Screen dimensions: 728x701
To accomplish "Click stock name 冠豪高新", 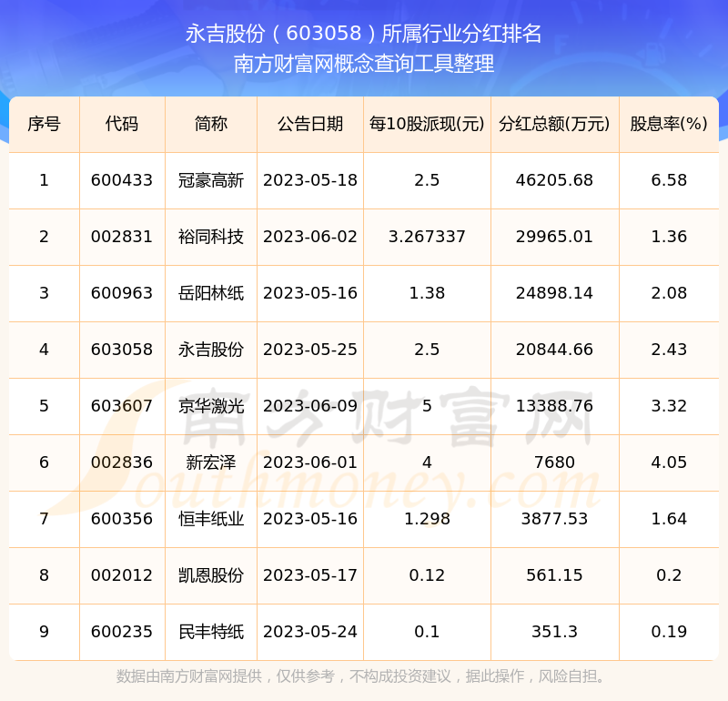I will coord(211,180).
